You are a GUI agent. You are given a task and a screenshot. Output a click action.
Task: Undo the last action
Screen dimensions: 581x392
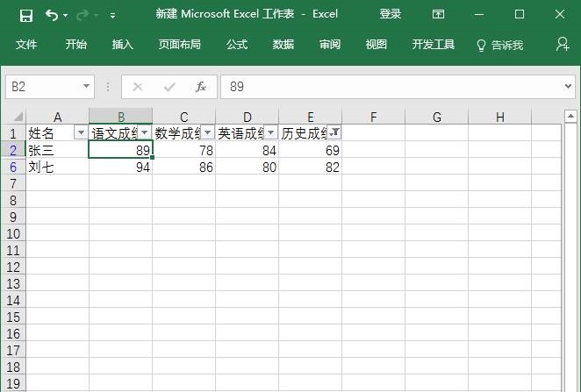point(52,15)
